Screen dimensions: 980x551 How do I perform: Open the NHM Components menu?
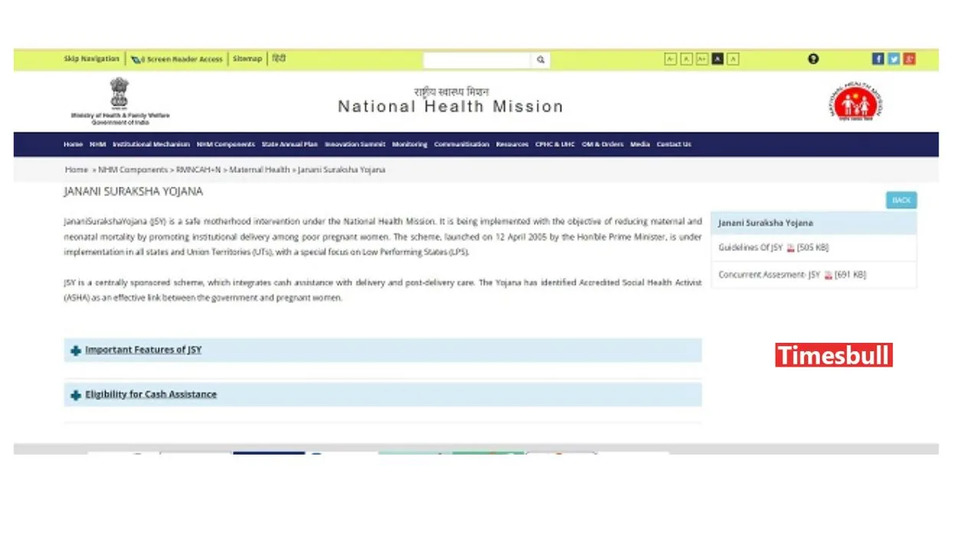(225, 144)
